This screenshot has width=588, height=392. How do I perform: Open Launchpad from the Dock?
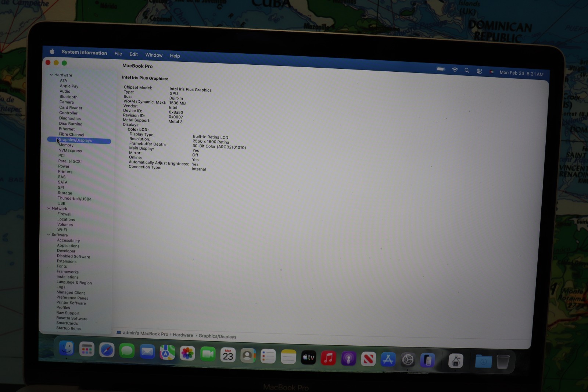[87, 349]
